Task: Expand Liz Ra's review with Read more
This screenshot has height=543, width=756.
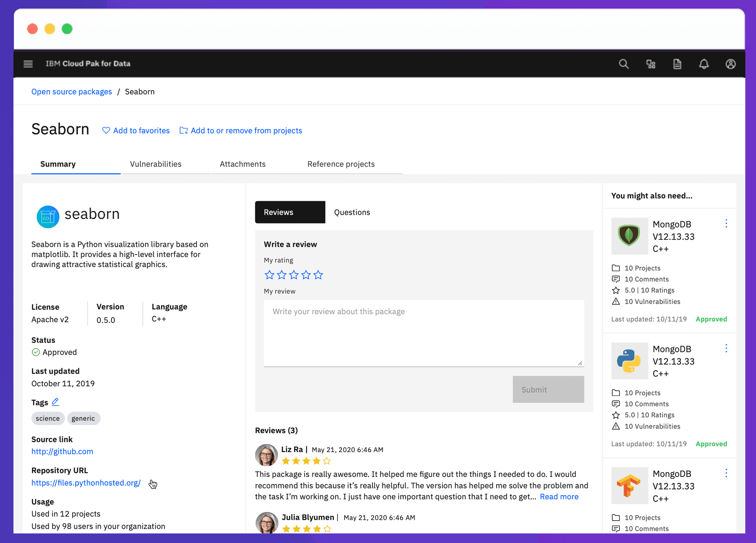Action: [x=559, y=497]
